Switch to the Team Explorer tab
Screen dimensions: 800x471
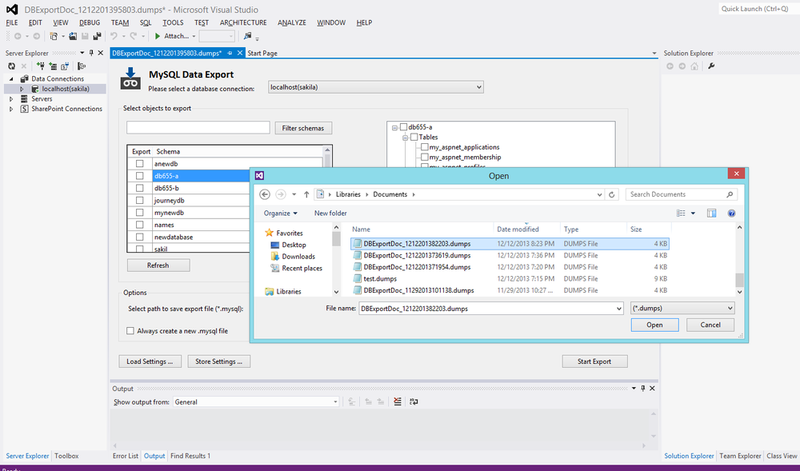pyautogui.click(x=740, y=456)
